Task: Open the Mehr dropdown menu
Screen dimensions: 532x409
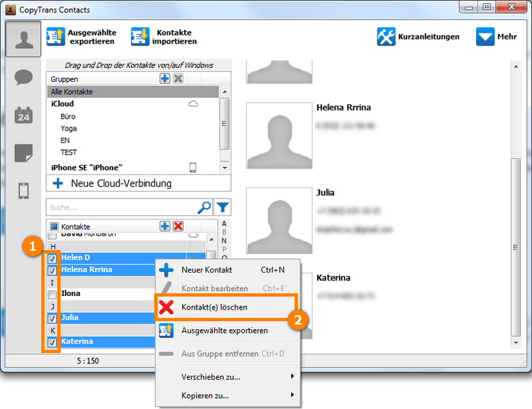Action: (497, 37)
